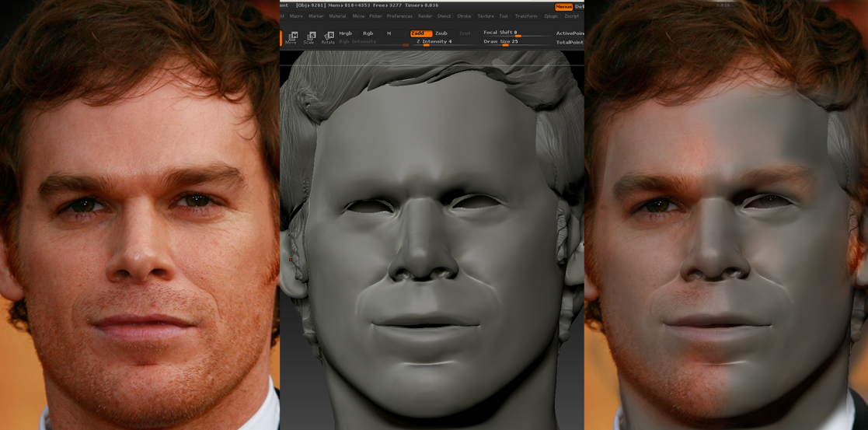868x430 pixels.
Task: Open the Stencil menu
Action: point(444,16)
